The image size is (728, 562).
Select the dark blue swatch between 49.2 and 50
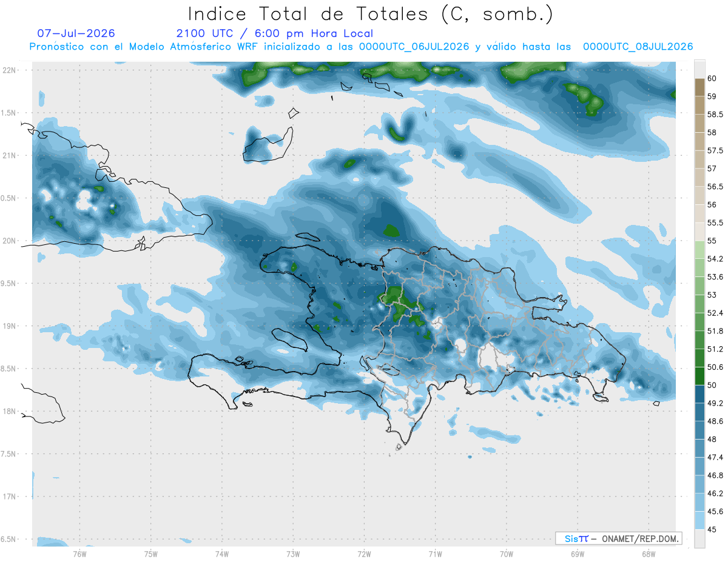(x=699, y=394)
